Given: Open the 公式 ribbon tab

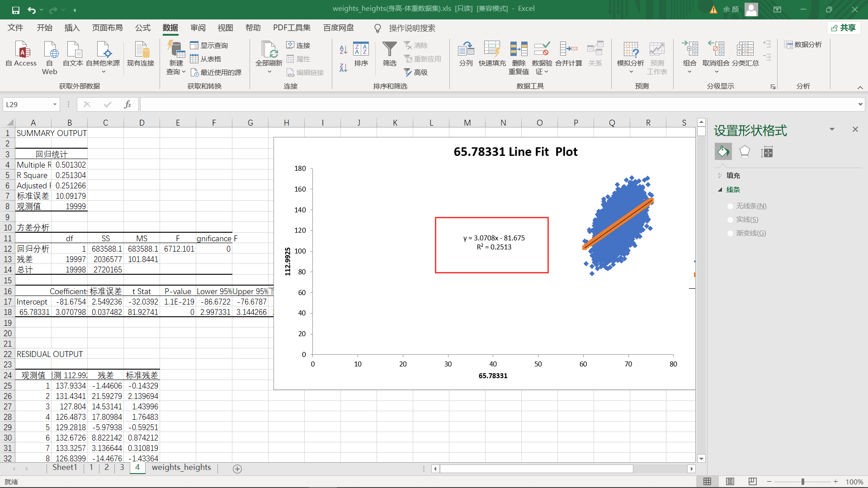Looking at the screenshot, I should 142,28.
